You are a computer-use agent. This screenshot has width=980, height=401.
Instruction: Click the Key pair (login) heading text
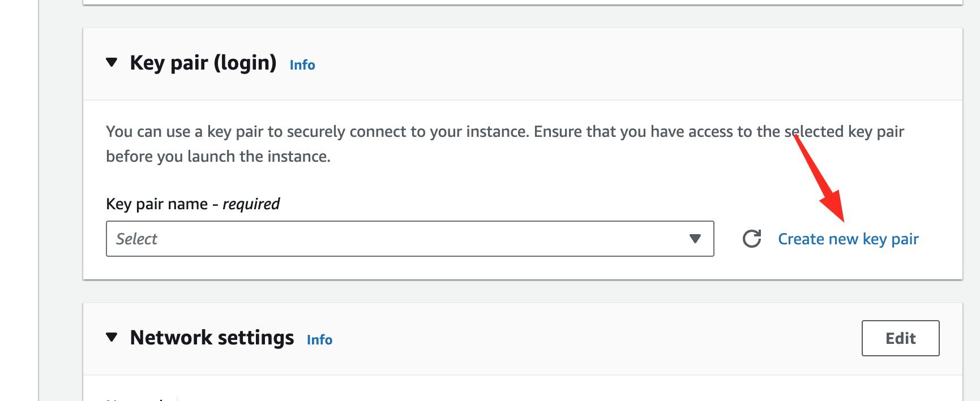coord(203,63)
